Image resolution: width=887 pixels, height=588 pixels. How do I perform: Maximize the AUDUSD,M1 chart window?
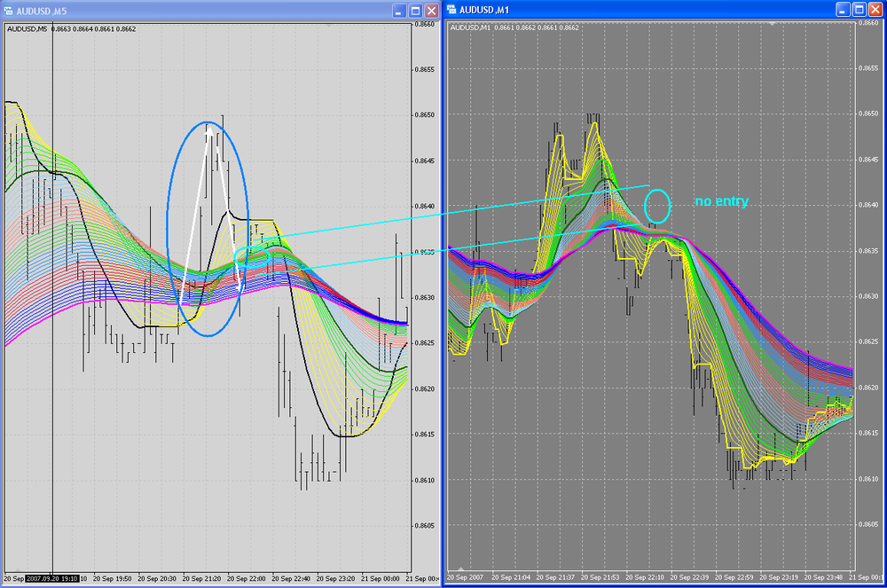859,10
